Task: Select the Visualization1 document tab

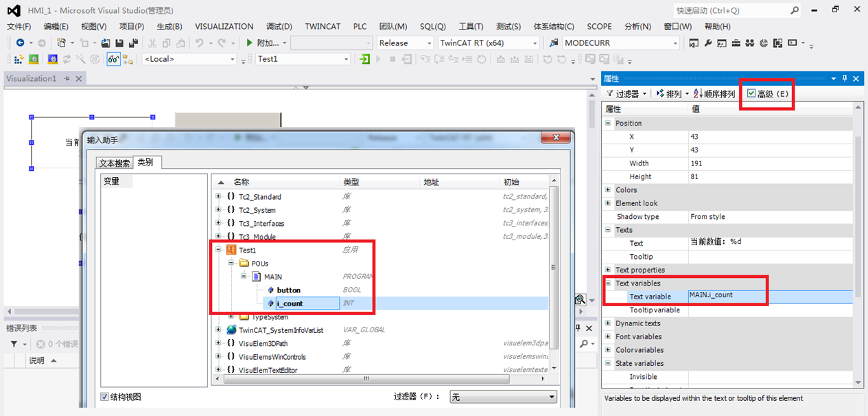Action: coord(32,78)
